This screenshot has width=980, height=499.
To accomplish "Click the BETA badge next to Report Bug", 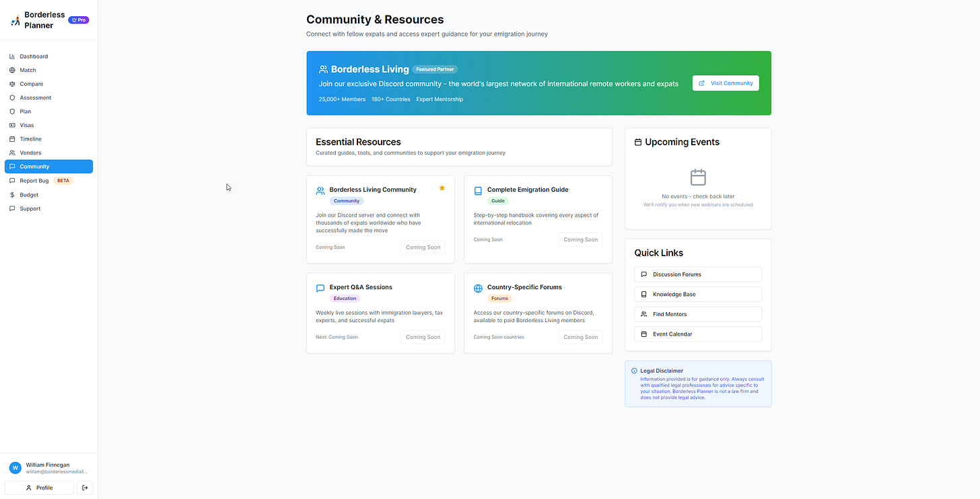I will pyautogui.click(x=63, y=181).
